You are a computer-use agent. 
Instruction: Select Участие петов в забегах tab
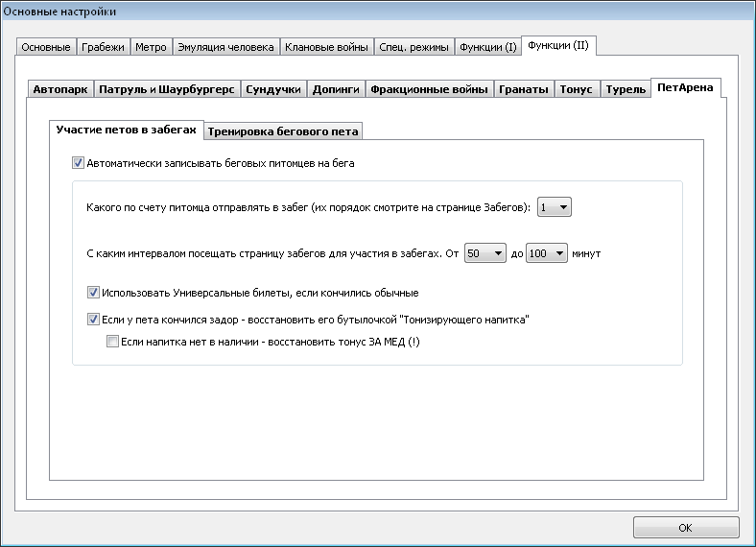127,130
